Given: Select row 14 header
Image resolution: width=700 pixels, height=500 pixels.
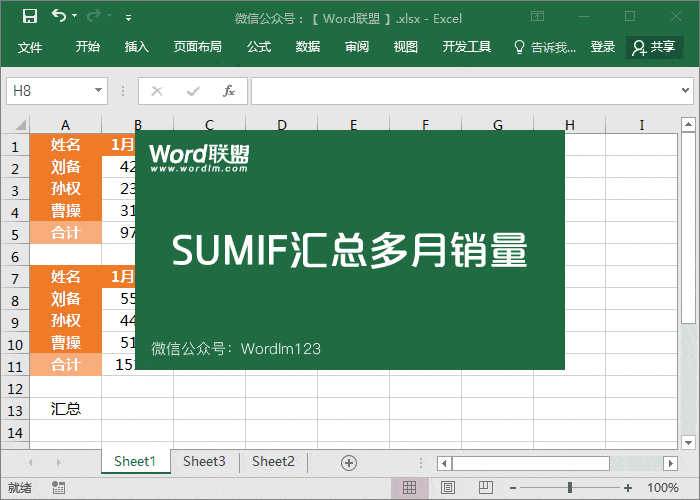Looking at the screenshot, I should click(15, 433).
